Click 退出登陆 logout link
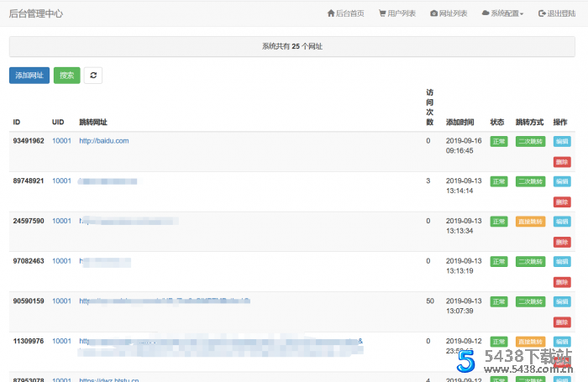The image size is (588, 382). pyautogui.click(x=558, y=13)
